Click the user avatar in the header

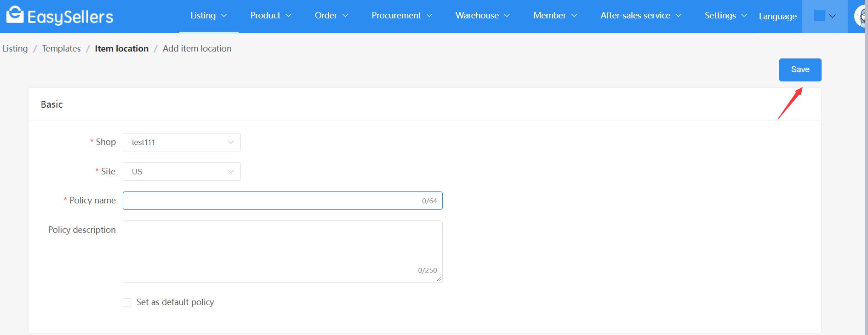pyautogui.click(x=860, y=17)
